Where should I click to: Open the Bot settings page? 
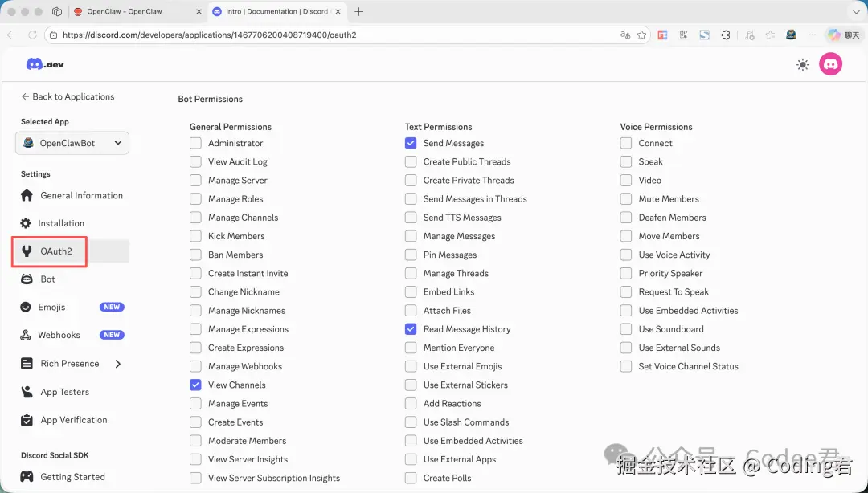point(47,279)
